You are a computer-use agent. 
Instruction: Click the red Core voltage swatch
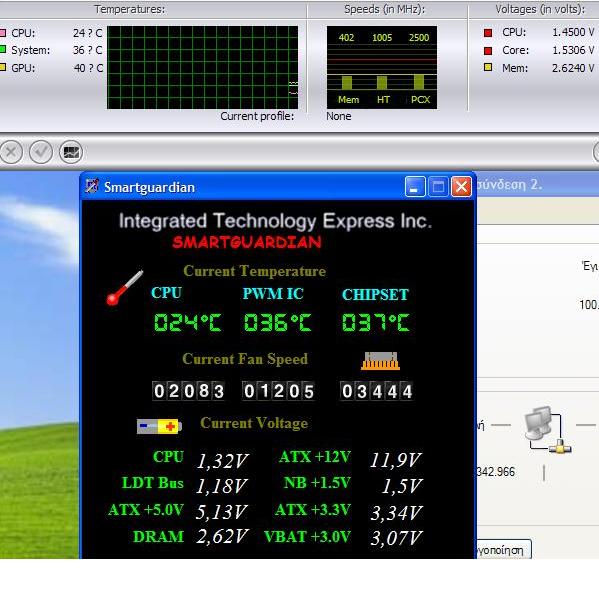coord(488,50)
